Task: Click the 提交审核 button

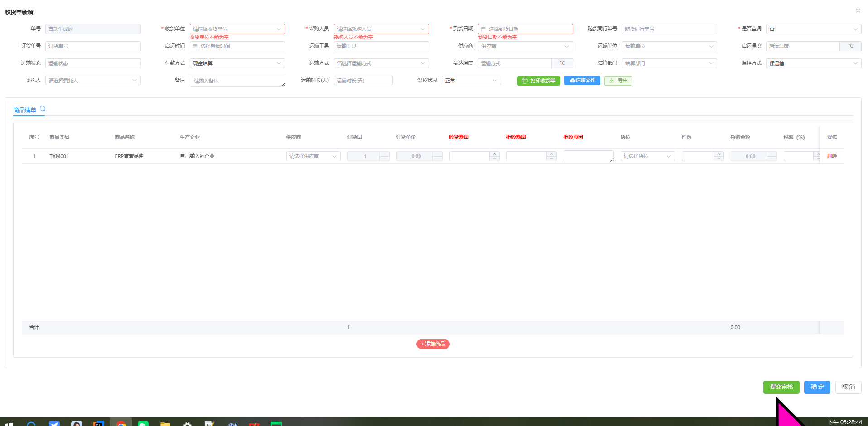Action: (781, 387)
